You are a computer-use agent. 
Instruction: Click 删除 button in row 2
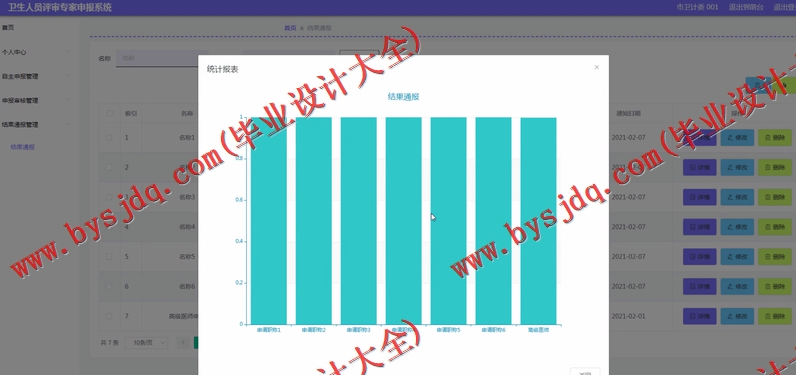pos(775,167)
